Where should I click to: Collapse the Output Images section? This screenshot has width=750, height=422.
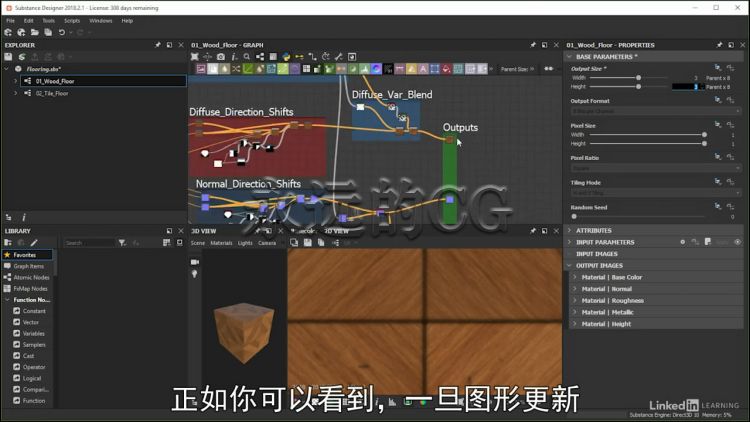(x=569, y=265)
